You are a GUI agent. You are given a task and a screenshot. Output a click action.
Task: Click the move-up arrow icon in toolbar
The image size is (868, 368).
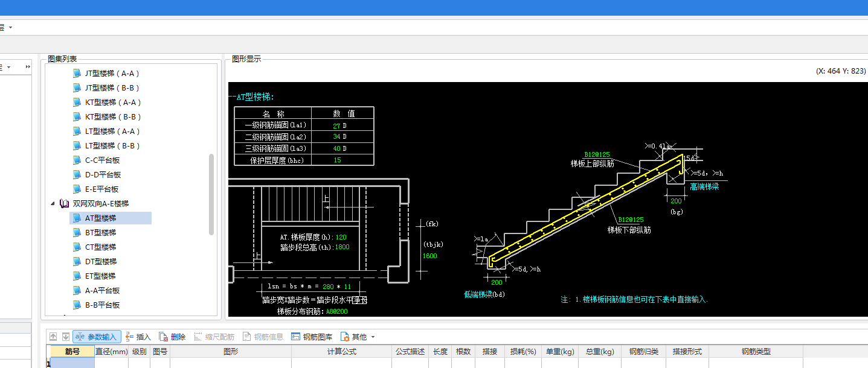click(53, 337)
